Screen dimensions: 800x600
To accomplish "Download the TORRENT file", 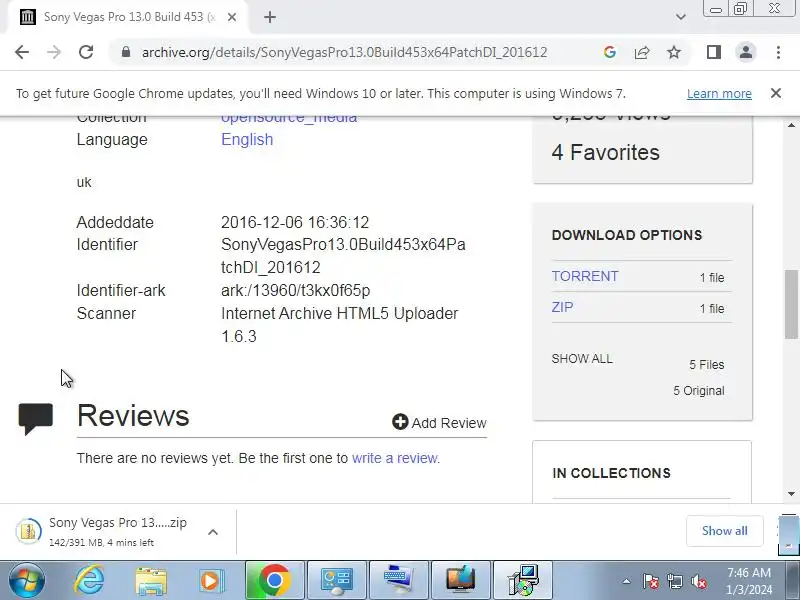I will pyautogui.click(x=585, y=276).
